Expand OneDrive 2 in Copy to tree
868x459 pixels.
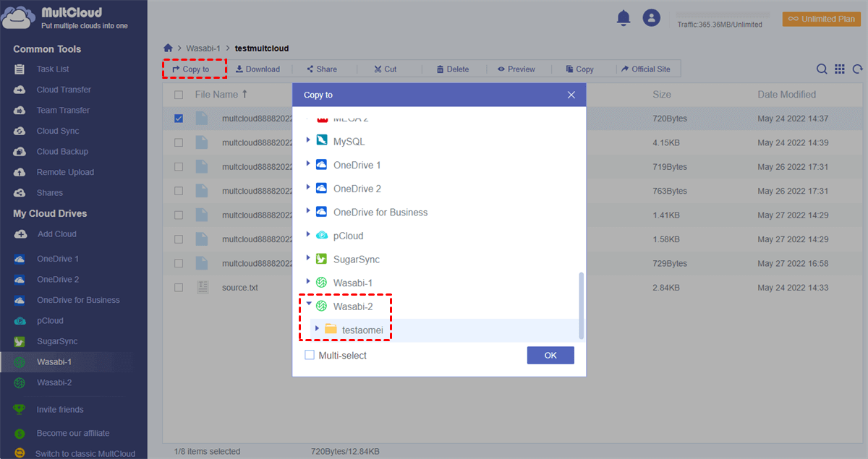pos(309,187)
